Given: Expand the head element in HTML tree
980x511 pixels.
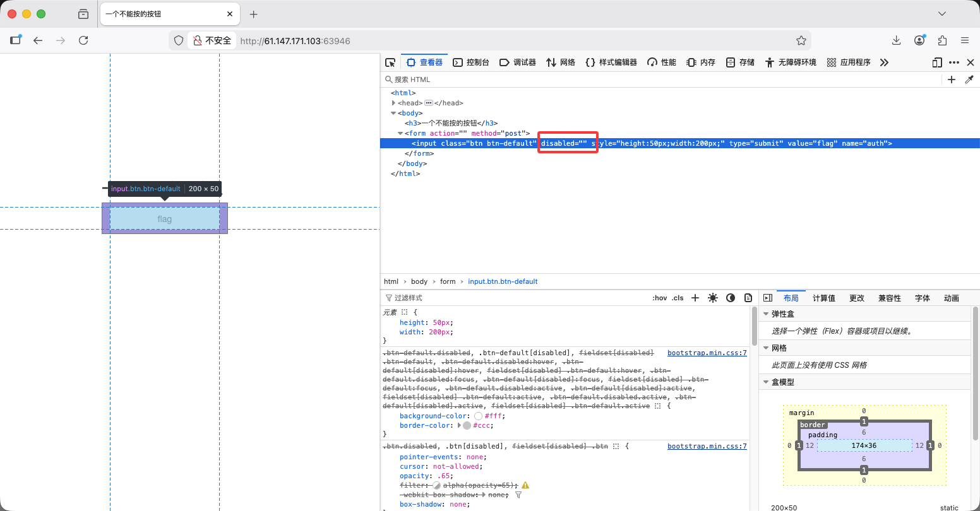Looking at the screenshot, I should [394, 103].
